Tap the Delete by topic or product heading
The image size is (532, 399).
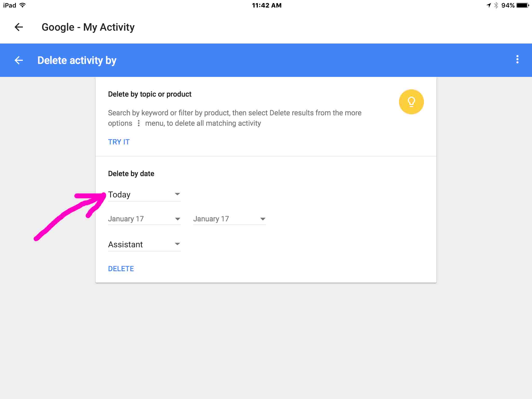tap(150, 94)
